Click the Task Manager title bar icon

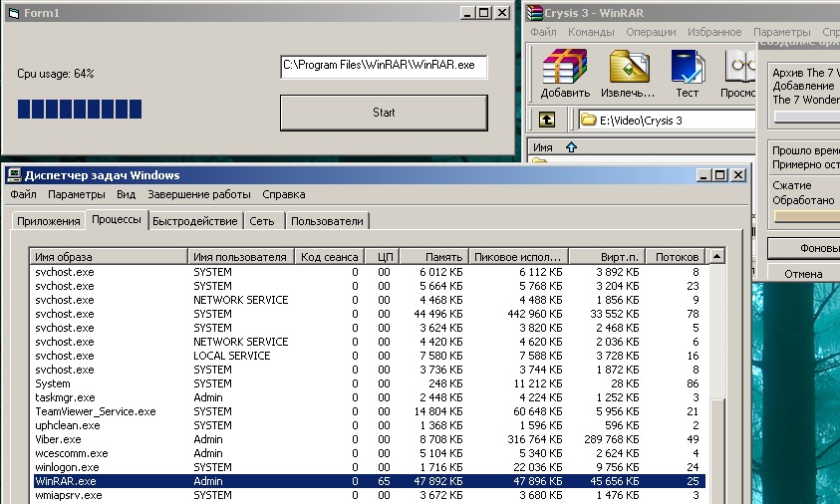[x=15, y=175]
